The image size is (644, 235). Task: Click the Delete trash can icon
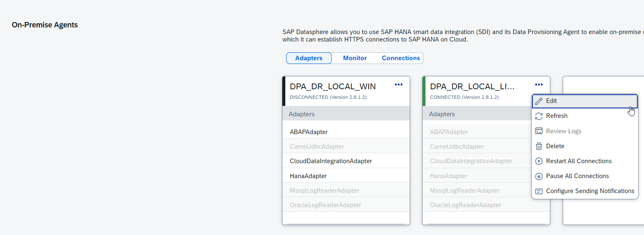(539, 146)
